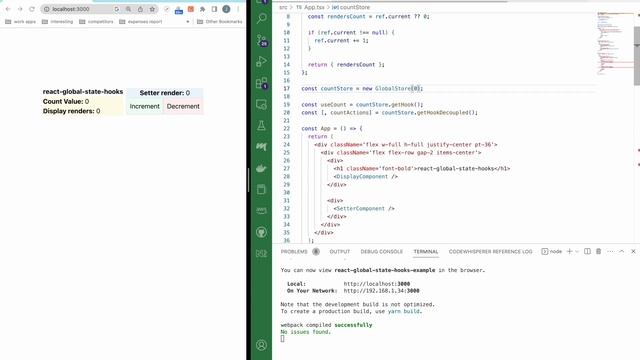Screen dimensions: 640x360
Task: Click the editor vertical scrollbar thumb
Action: coord(637,56)
